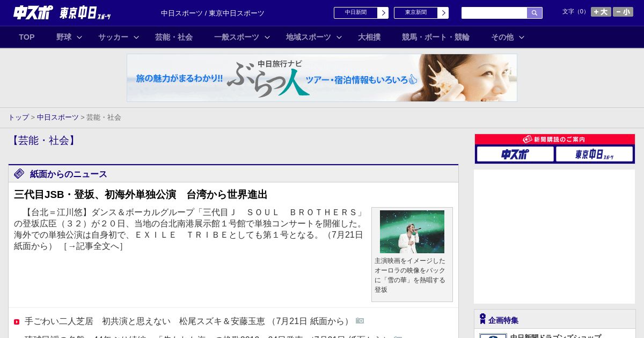The height and width of the screenshot is (338, 644).
Task: Click the 紙面からのニュース section icon
Action: tap(19, 173)
